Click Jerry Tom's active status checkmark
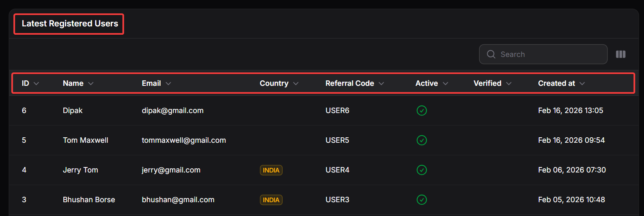This screenshot has width=644, height=216. pos(421,170)
